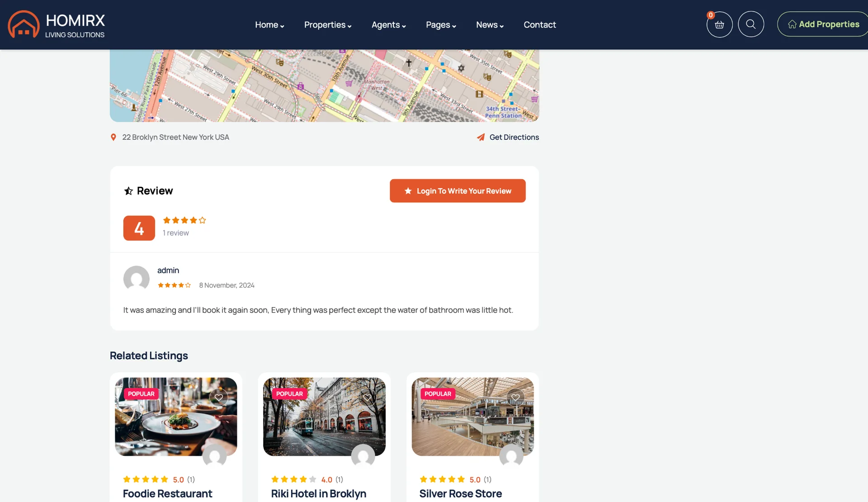
Task: Expand the Home dropdown menu
Action: tap(269, 25)
